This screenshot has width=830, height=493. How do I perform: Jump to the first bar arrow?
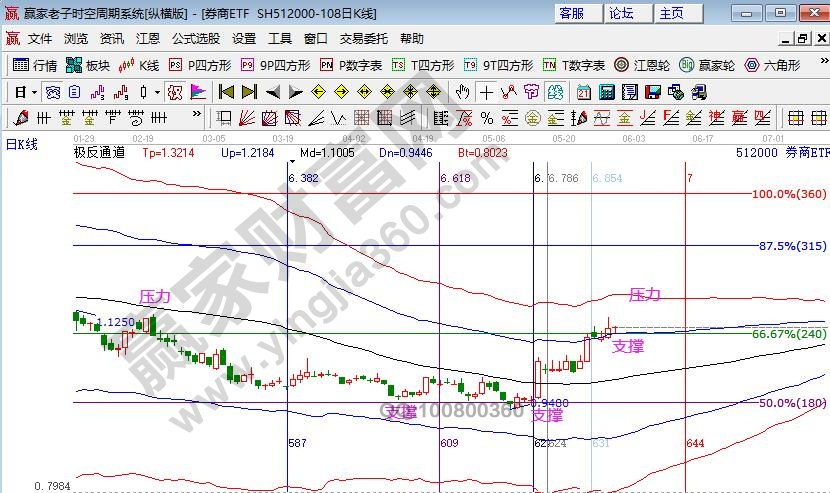[226, 92]
